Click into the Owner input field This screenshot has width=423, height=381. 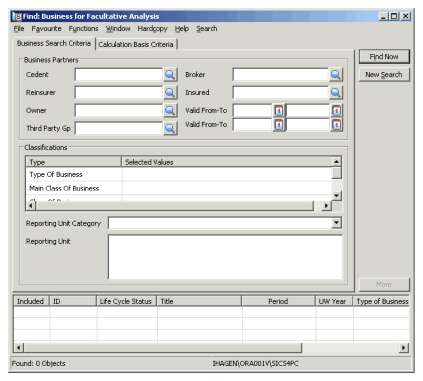119,111
